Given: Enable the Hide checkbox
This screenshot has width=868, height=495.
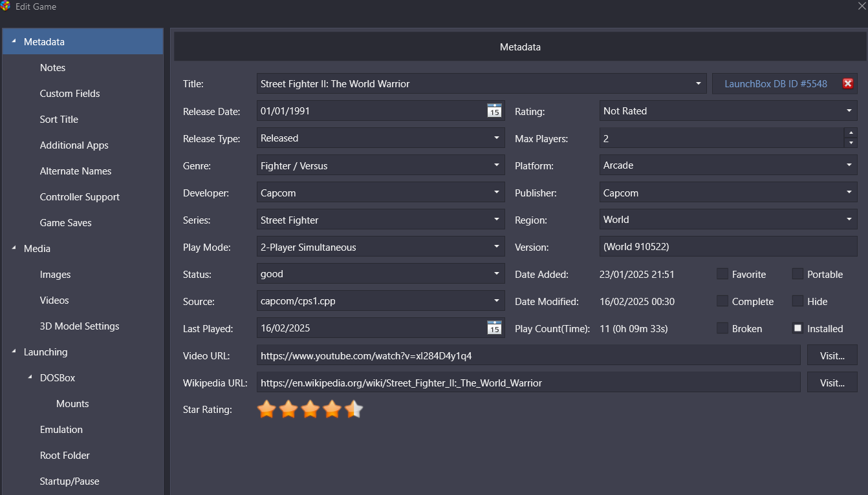Looking at the screenshot, I should tap(797, 301).
